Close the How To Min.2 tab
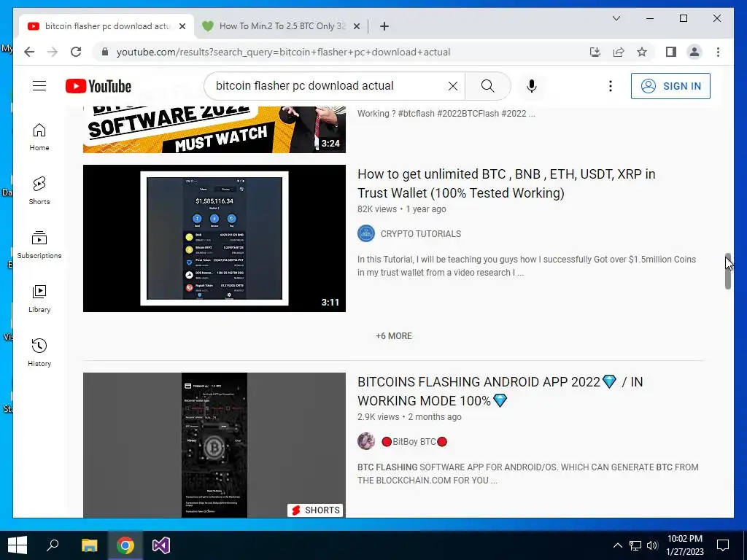 coord(356,26)
